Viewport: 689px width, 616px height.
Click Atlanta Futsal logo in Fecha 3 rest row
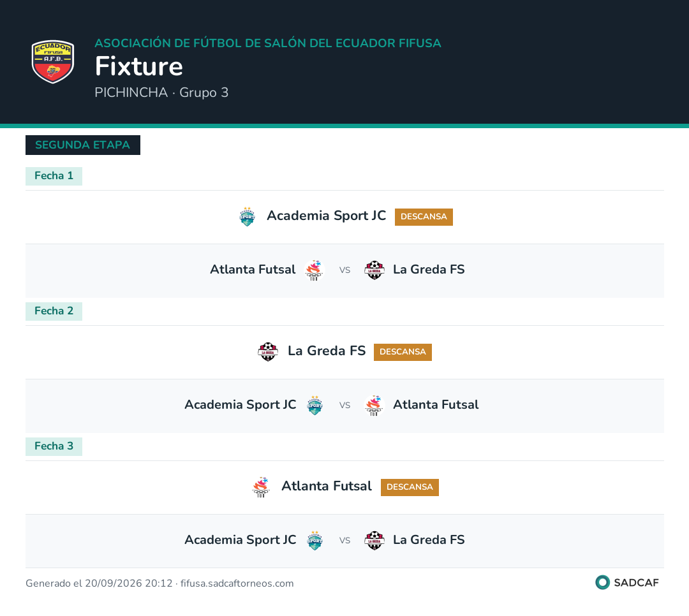click(261, 487)
